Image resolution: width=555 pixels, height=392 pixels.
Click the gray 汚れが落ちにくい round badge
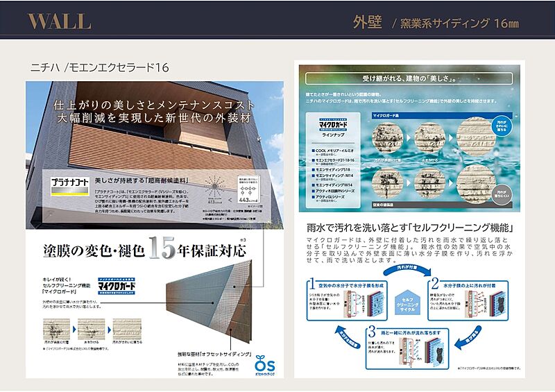501,194
